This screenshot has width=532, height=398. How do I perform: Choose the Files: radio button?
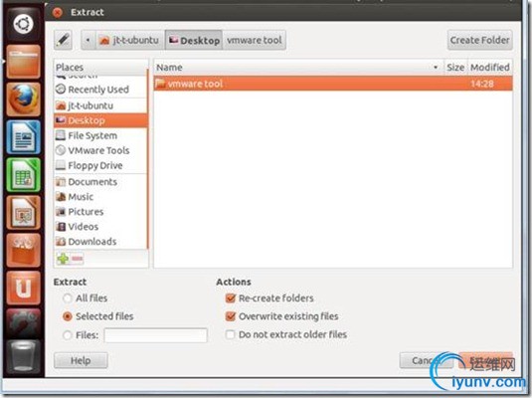(x=68, y=335)
